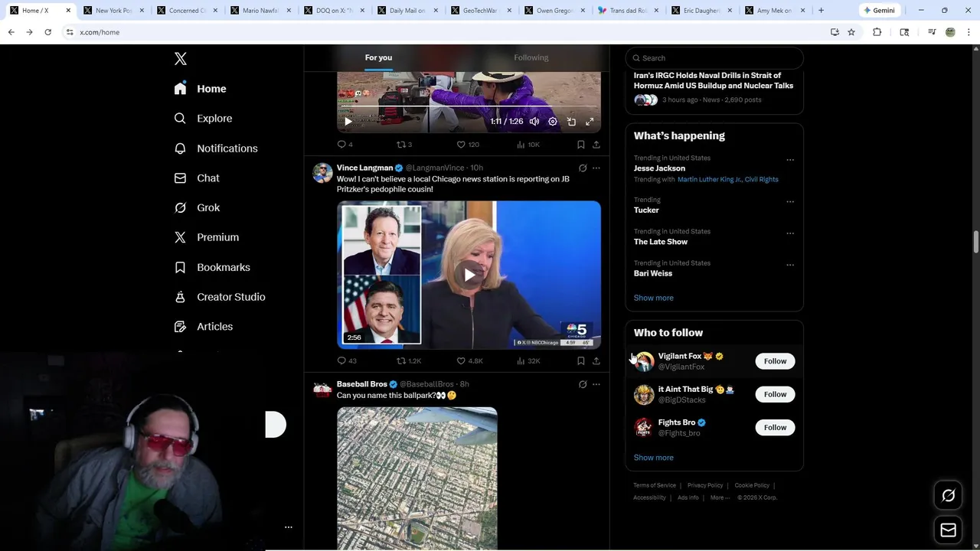Share the top video post
This screenshot has width=980, height=551.
pyautogui.click(x=596, y=145)
